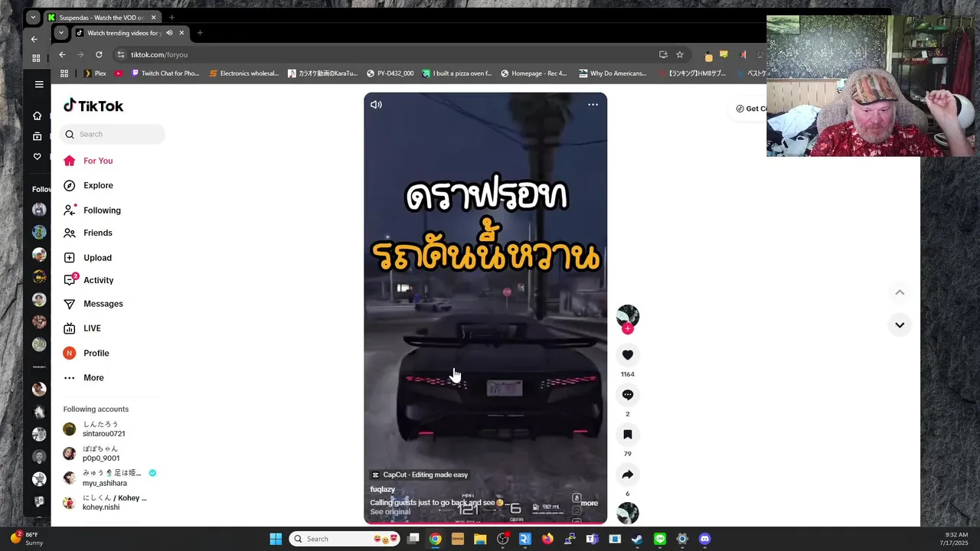Open the Plex bookmark
Image resolution: width=980 pixels, height=551 pixels.
click(x=95, y=73)
